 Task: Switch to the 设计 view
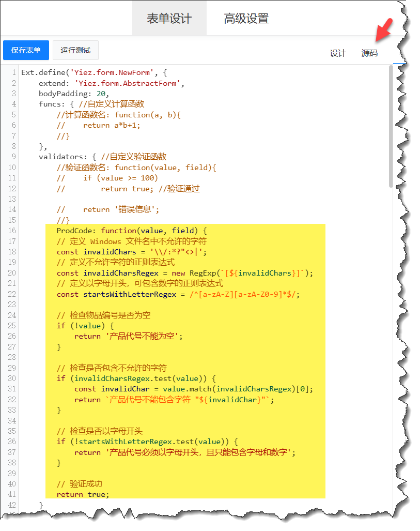tap(338, 53)
